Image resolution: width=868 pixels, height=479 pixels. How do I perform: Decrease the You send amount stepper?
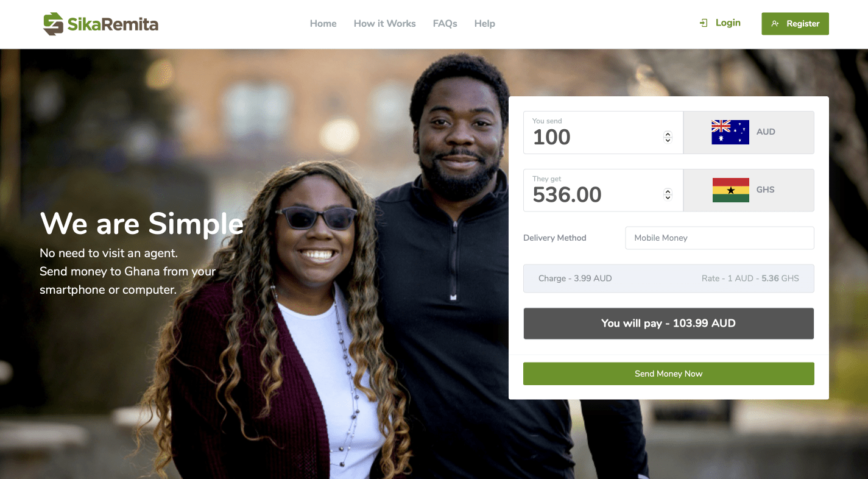(x=668, y=141)
